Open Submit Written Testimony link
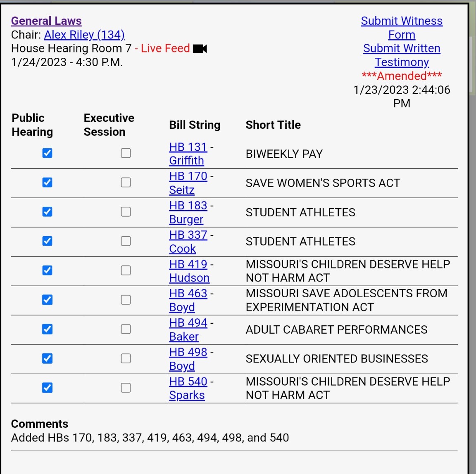 402,55
